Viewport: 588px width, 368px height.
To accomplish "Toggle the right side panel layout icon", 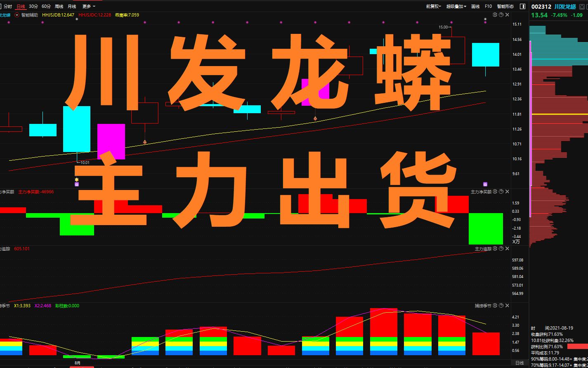I will coord(522,6).
